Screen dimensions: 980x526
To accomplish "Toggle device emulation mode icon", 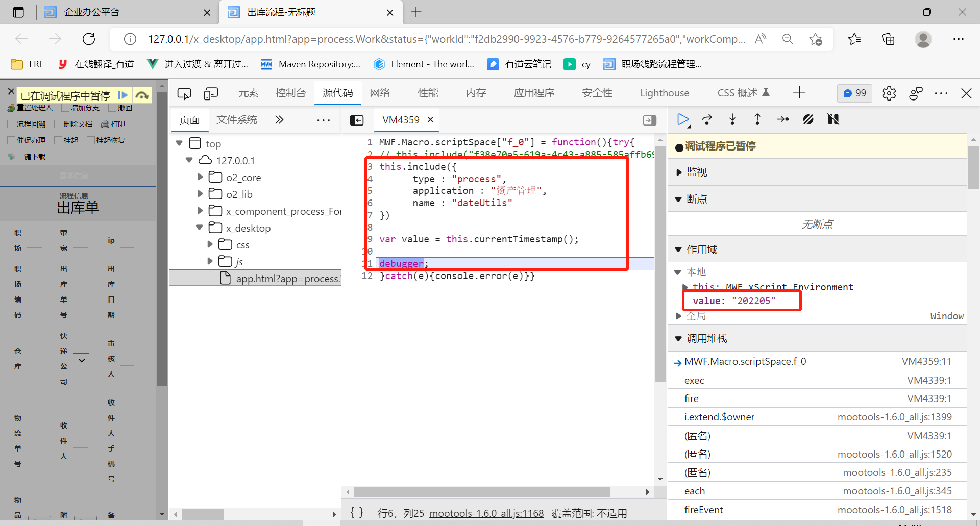I will coord(211,93).
